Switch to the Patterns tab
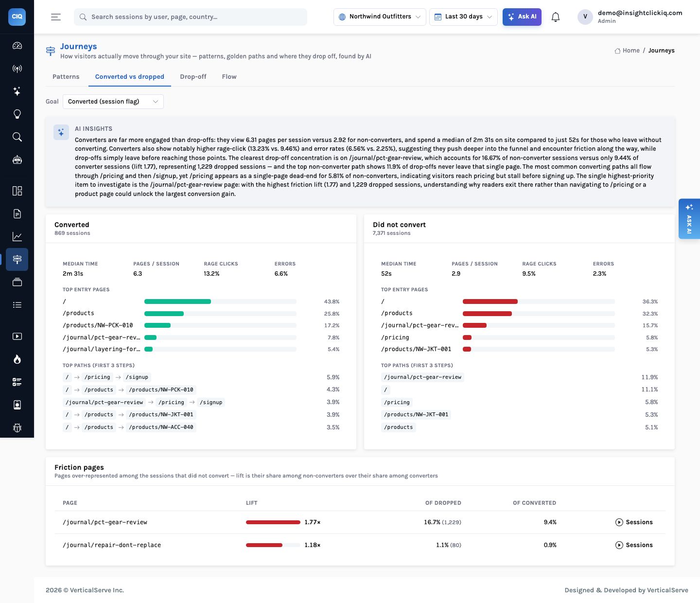The image size is (700, 603). tap(66, 77)
